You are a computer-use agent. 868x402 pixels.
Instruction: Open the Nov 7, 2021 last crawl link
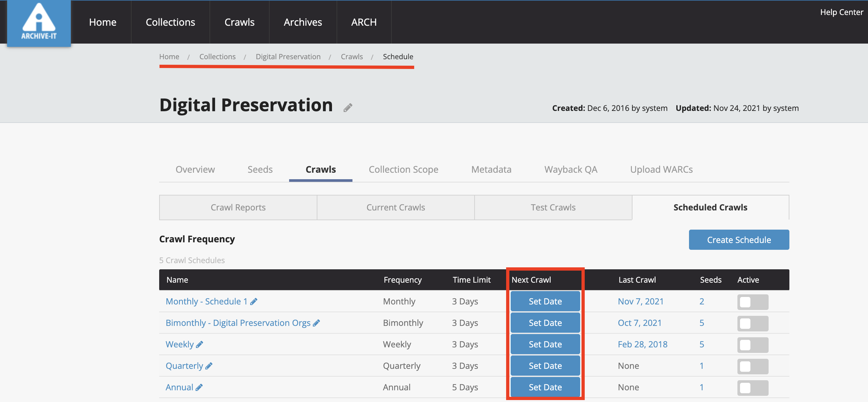640,301
